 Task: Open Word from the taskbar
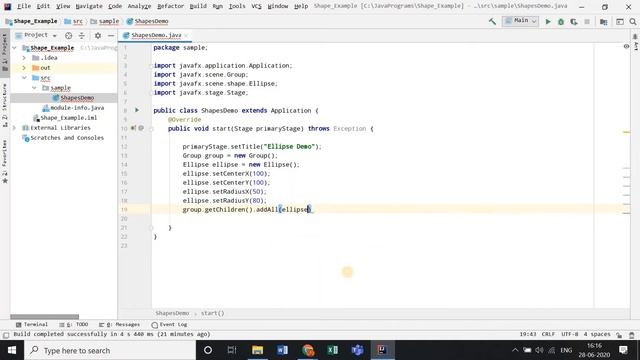coord(282,350)
